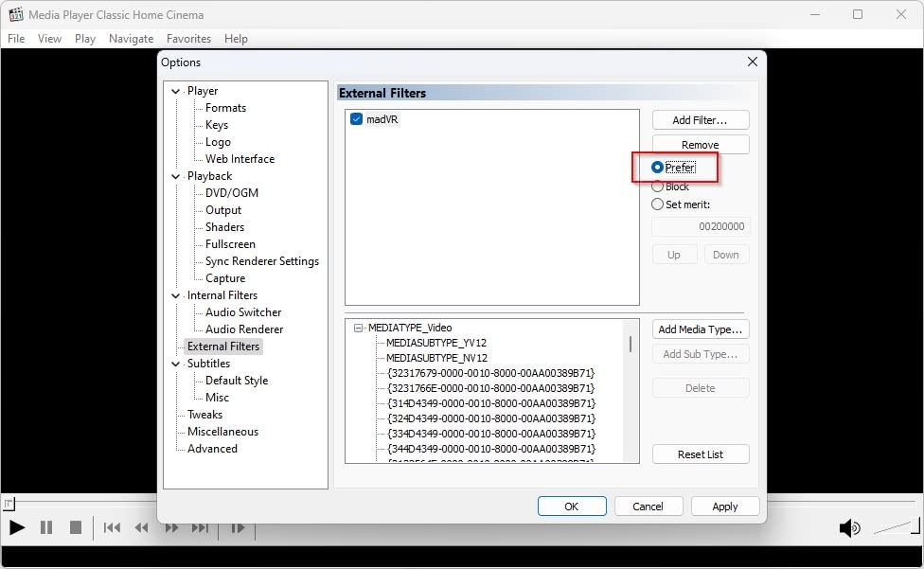
Task: Click the merit value field 00200000
Action: click(x=701, y=226)
